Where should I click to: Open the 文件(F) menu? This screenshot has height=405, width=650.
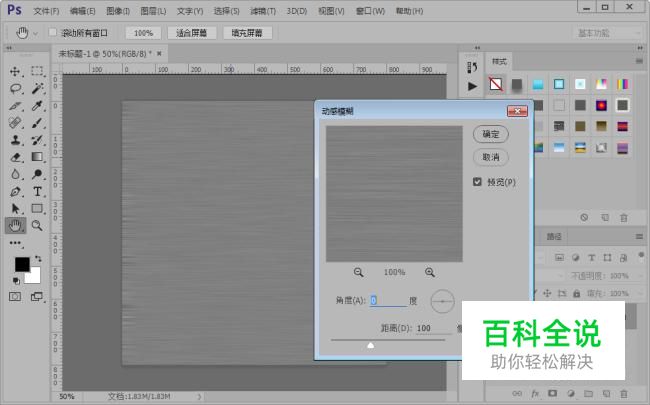(46, 11)
